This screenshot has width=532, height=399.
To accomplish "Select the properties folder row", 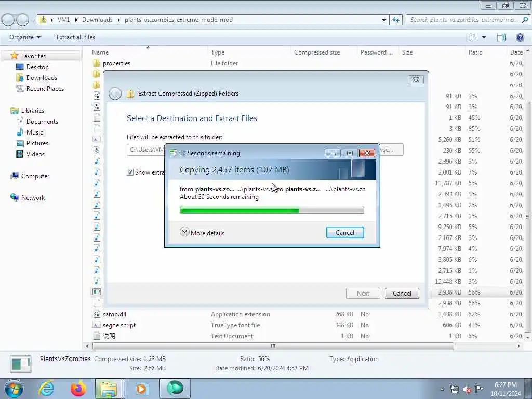I will point(116,63).
